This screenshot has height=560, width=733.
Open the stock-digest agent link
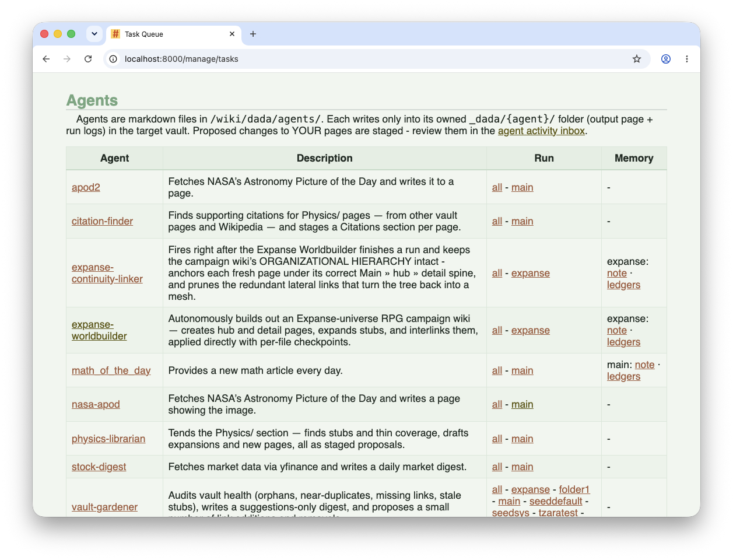pyautogui.click(x=99, y=467)
